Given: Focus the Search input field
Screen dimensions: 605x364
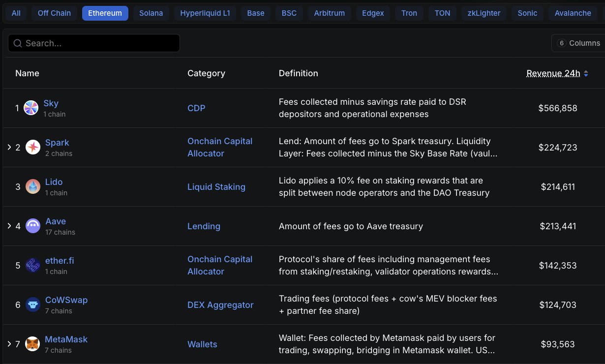Looking at the screenshot, I should [98, 43].
